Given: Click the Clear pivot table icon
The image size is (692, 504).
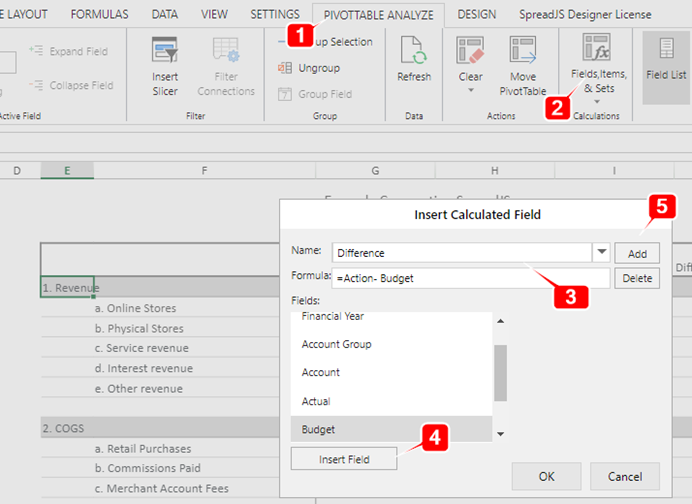Looking at the screenshot, I should (x=470, y=50).
